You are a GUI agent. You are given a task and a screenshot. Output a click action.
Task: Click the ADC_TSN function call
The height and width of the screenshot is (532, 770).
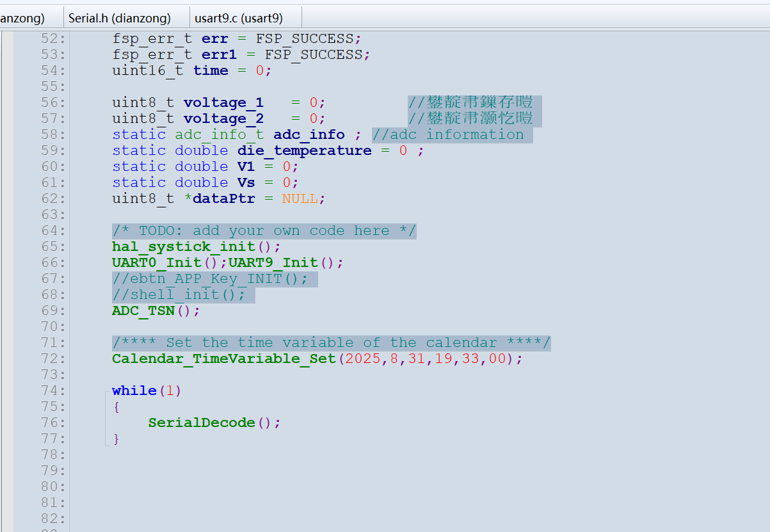pos(143,310)
